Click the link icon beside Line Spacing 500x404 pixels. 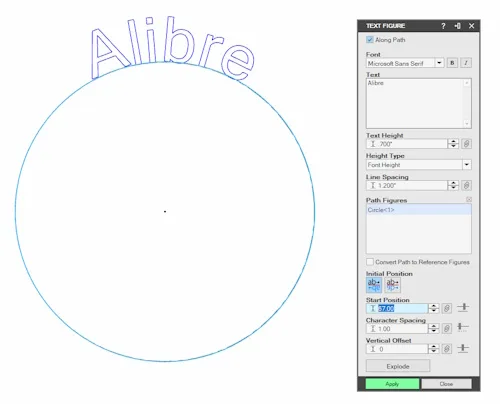[x=466, y=186]
